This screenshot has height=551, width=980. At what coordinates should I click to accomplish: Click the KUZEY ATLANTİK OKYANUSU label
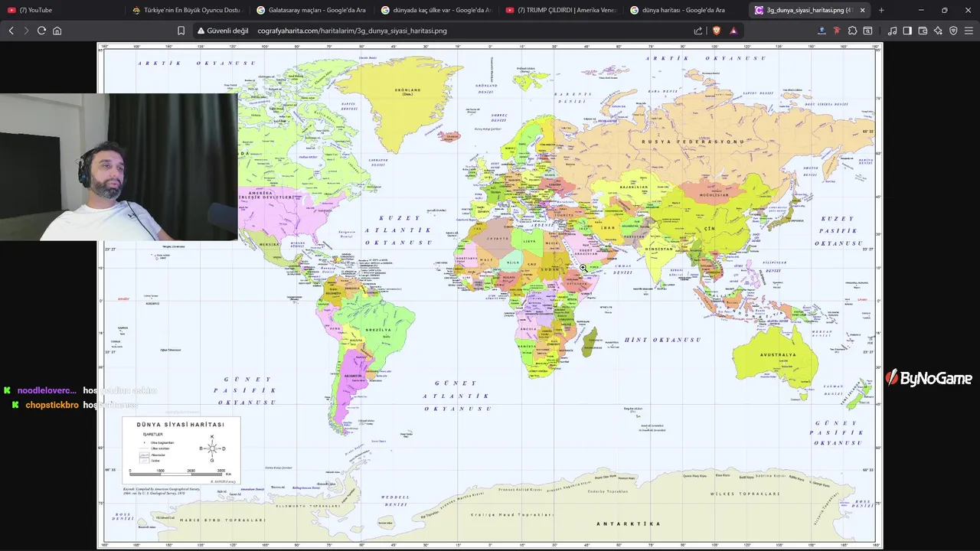pos(398,230)
